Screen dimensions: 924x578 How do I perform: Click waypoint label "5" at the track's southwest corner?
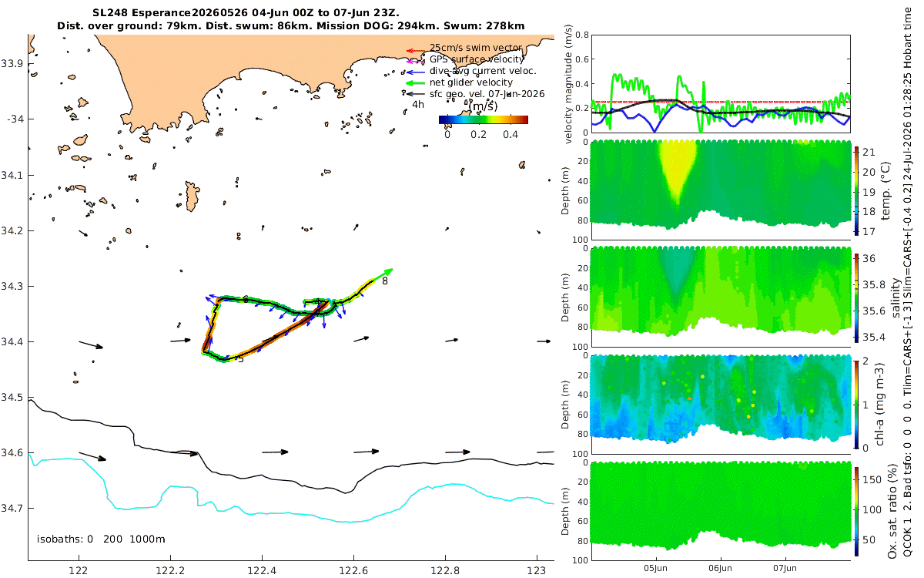[241, 359]
